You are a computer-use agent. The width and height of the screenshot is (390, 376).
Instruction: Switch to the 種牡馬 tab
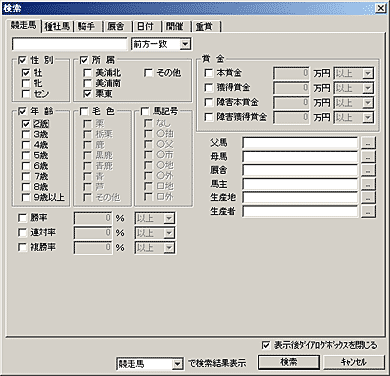tap(57, 26)
